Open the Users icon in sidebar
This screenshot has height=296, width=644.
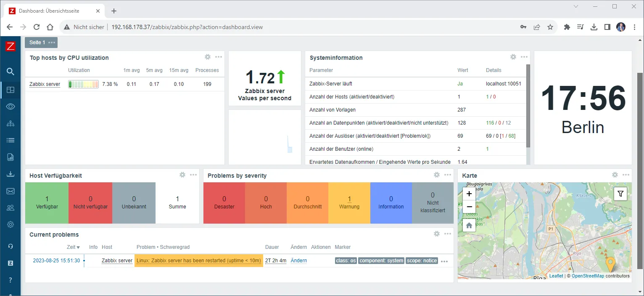click(11, 208)
